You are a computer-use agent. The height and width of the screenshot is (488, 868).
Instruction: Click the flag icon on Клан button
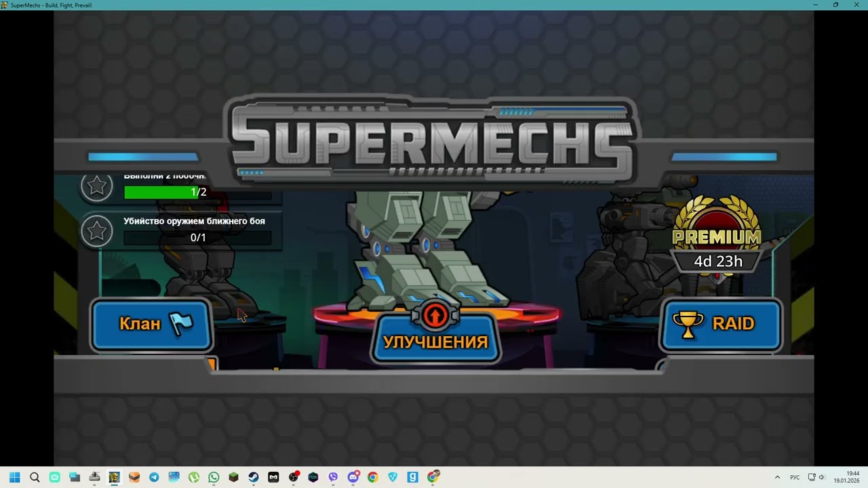[181, 324]
